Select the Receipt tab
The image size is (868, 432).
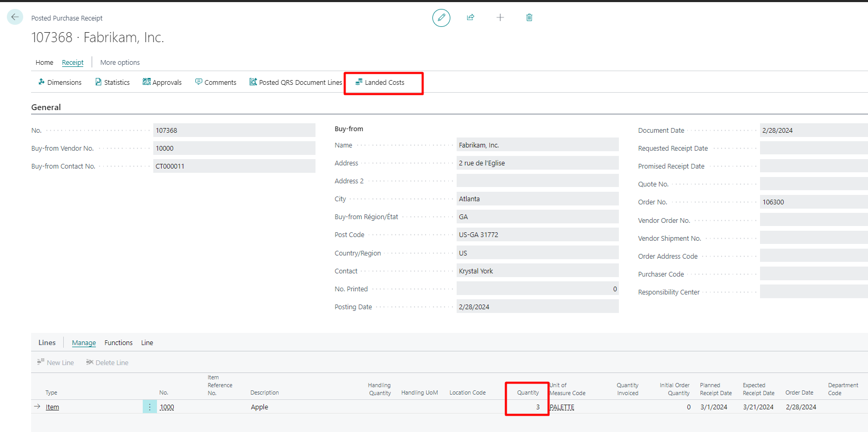pyautogui.click(x=73, y=62)
